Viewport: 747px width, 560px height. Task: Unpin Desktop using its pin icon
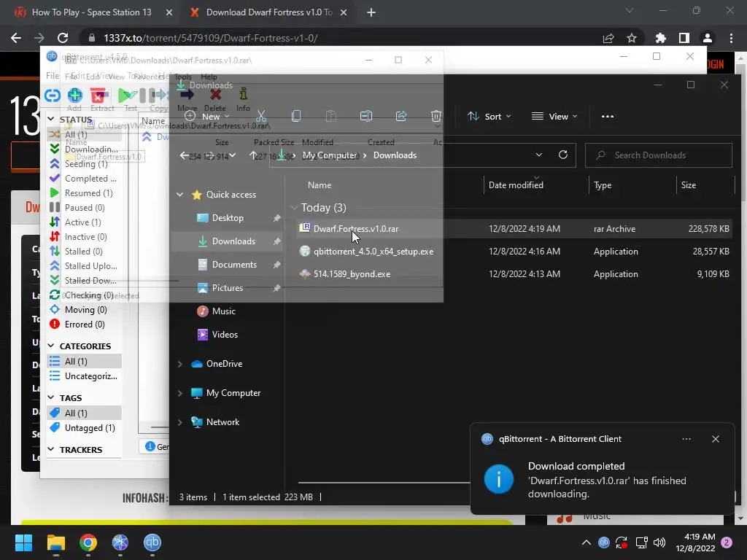pyautogui.click(x=276, y=217)
